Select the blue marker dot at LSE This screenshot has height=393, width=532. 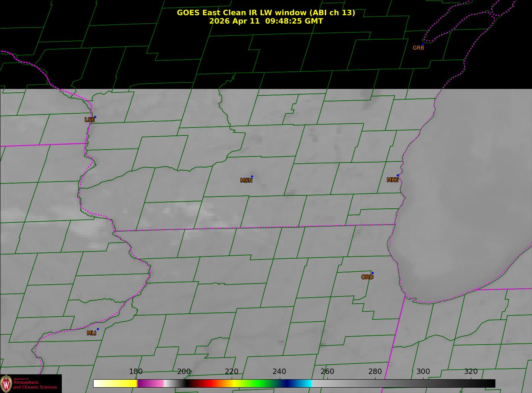[x=95, y=117]
